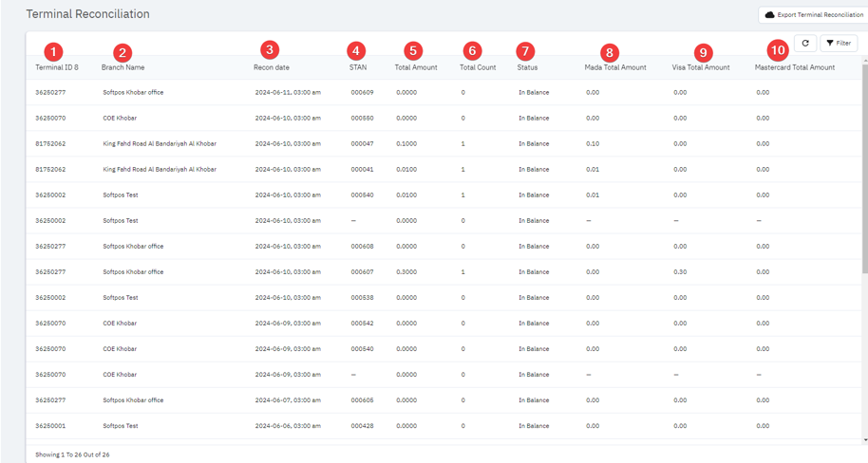Click the Mada Total Amount header
This screenshot has width=868, height=463.
(x=615, y=68)
